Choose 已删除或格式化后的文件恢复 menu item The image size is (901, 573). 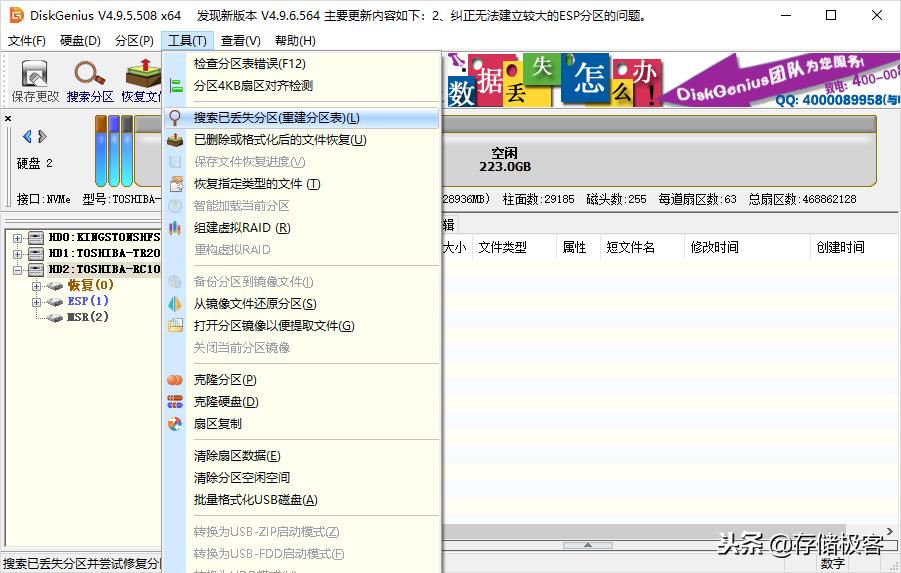[x=302, y=140]
